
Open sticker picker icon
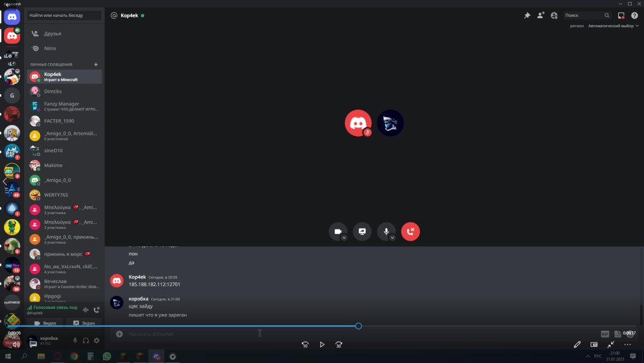618,334
